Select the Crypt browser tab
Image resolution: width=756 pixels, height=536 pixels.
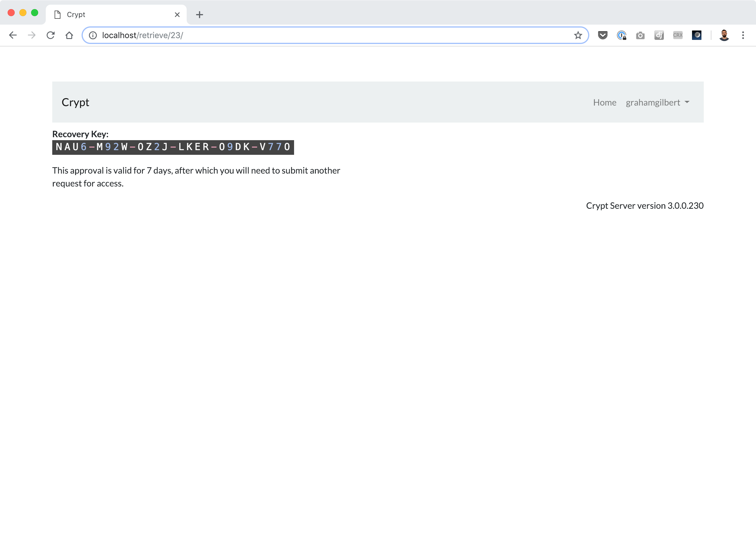tap(116, 15)
